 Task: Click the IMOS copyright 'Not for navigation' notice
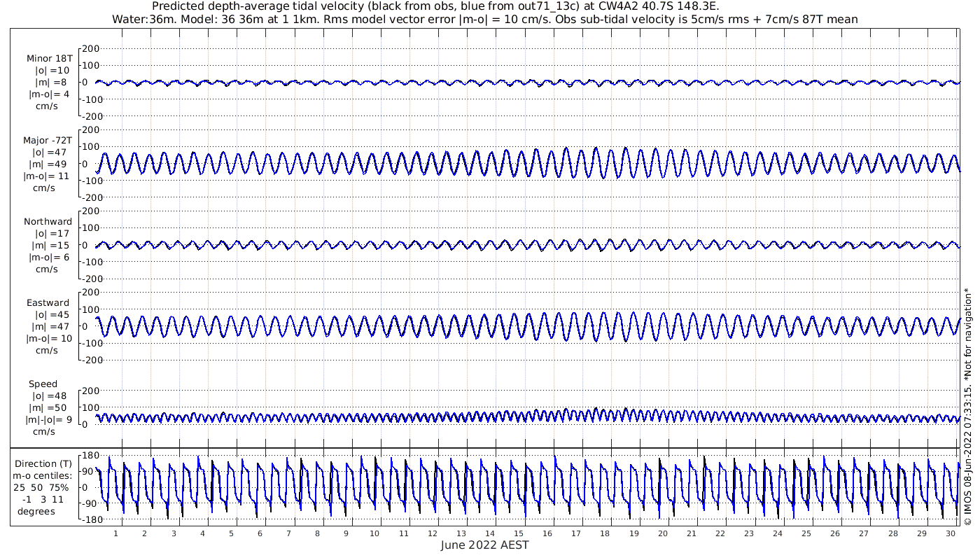coord(967,406)
